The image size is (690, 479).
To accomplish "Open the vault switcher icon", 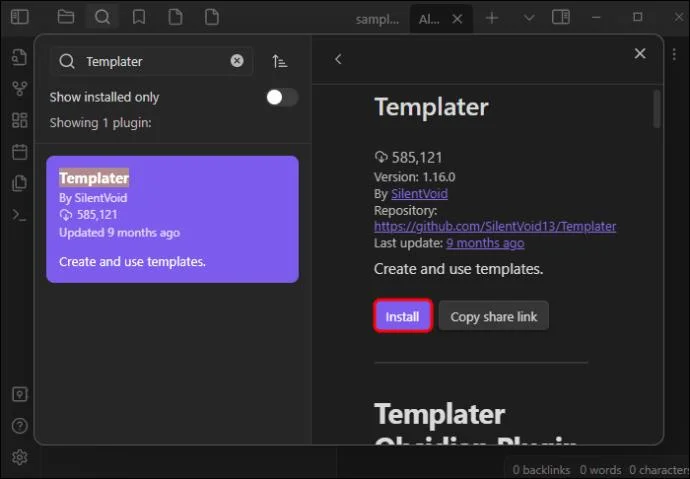I will 19,394.
